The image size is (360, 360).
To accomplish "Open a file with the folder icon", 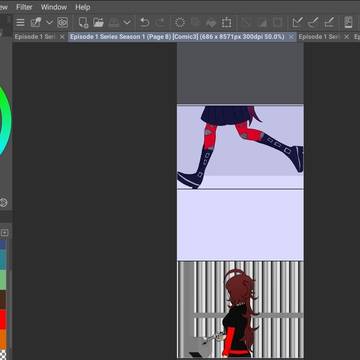I will pos(98,22).
